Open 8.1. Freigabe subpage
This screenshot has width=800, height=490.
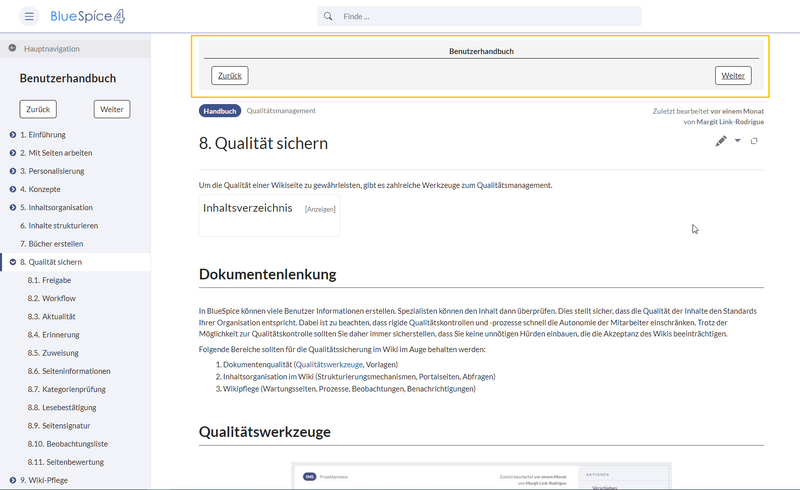(x=49, y=280)
